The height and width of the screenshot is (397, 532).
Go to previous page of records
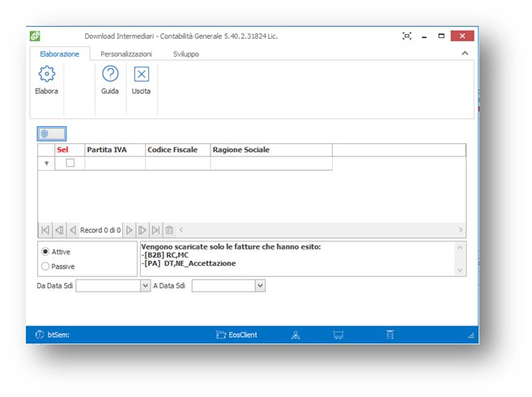pos(59,230)
